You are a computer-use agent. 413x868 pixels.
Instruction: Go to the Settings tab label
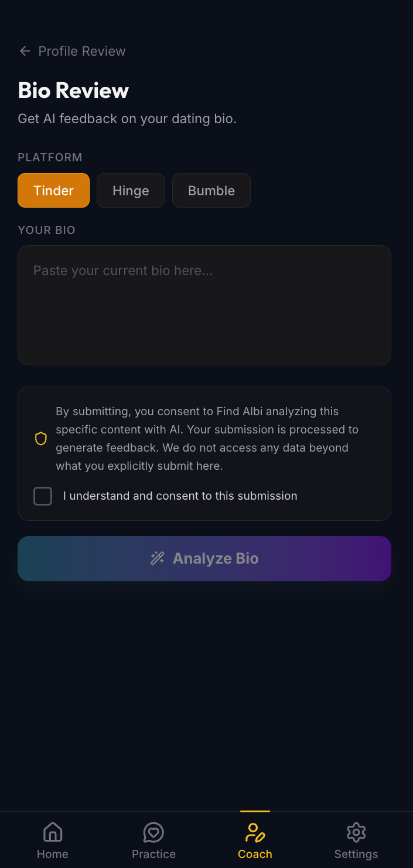coord(356,854)
